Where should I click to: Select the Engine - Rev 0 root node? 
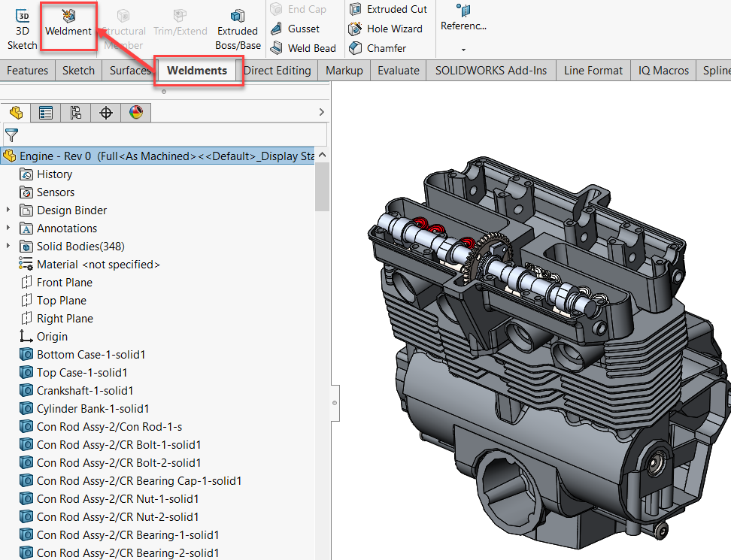(x=158, y=156)
